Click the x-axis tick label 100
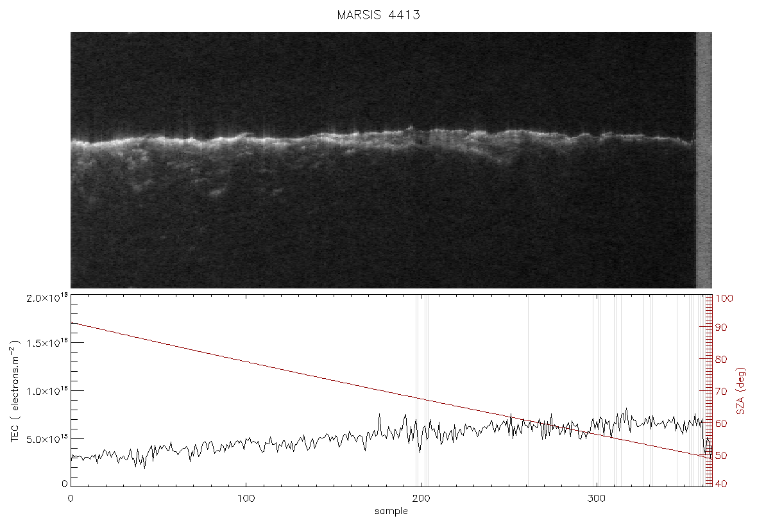 (x=246, y=498)
